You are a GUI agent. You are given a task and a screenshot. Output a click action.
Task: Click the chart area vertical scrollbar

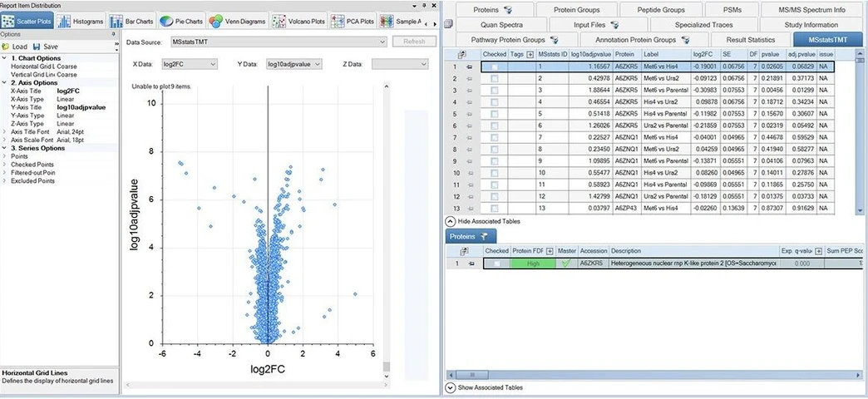point(387,231)
